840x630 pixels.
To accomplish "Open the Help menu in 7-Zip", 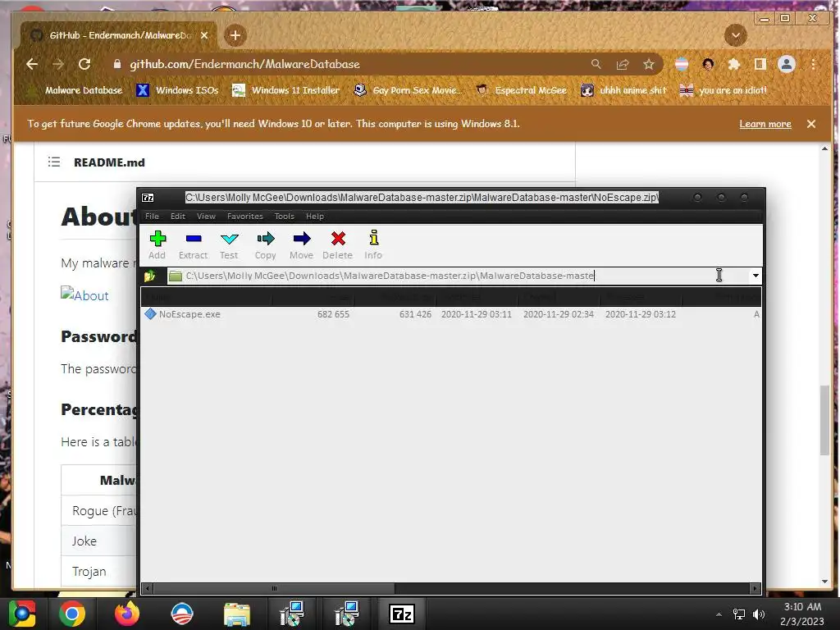I will (x=315, y=217).
